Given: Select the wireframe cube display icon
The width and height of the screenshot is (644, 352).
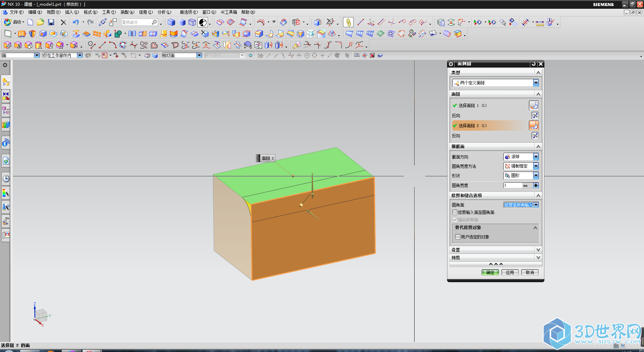Looking at the screenshot, I should click(x=192, y=22).
